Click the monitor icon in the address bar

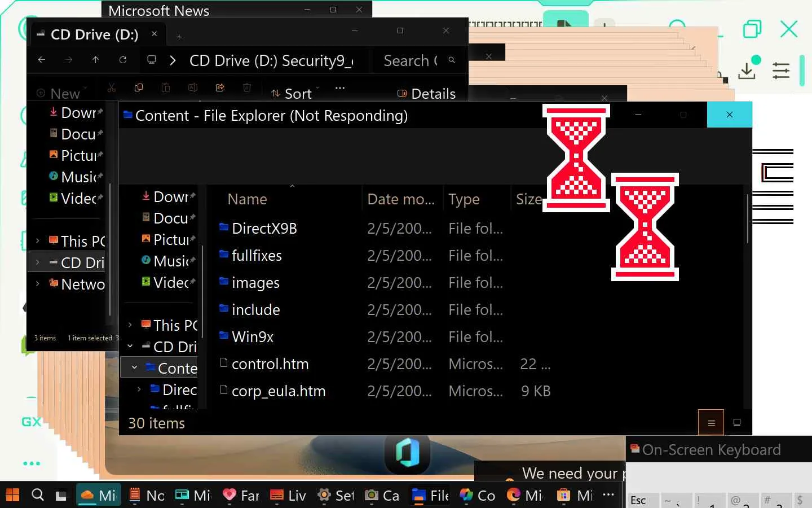tap(152, 60)
